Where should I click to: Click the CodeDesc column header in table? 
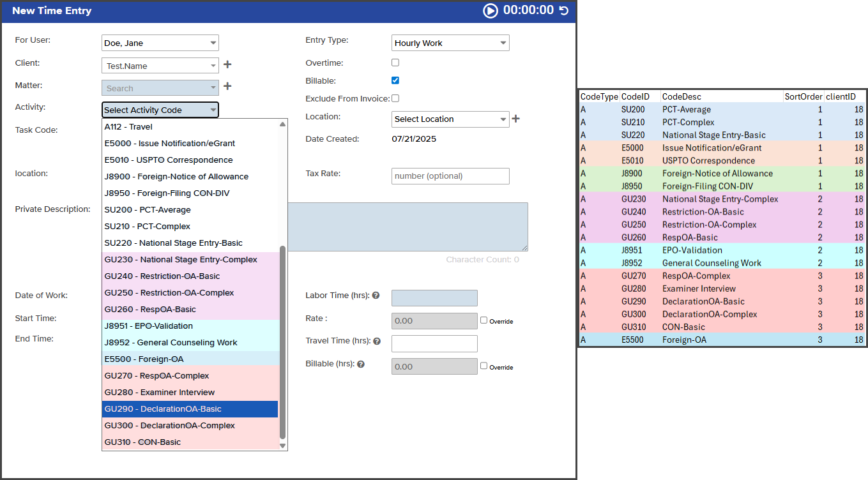(681, 96)
